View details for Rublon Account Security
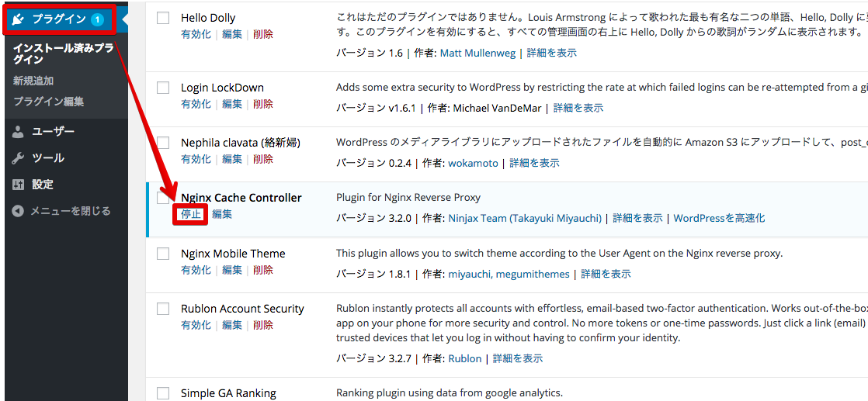Image resolution: width=868 pixels, height=401 pixels. (518, 358)
